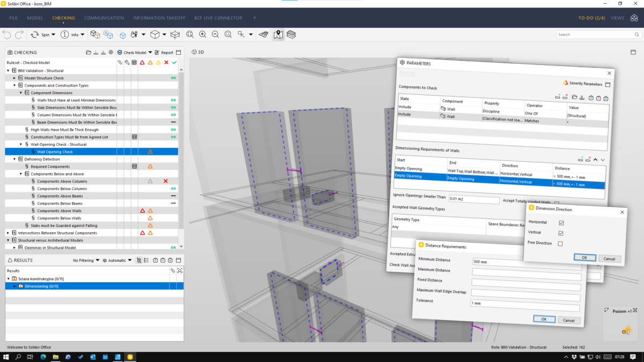644x362 pixels.
Task: Click the layers stack icon in toolbar
Action: coord(291,34)
